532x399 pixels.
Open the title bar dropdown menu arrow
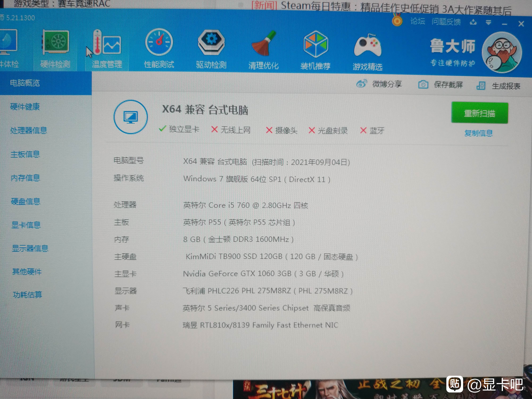pos(489,23)
